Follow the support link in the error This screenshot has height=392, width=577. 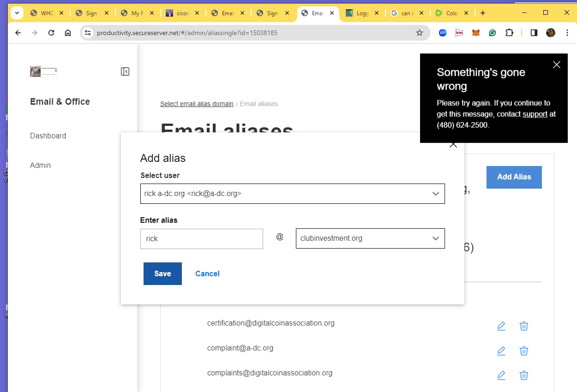pyautogui.click(x=535, y=114)
